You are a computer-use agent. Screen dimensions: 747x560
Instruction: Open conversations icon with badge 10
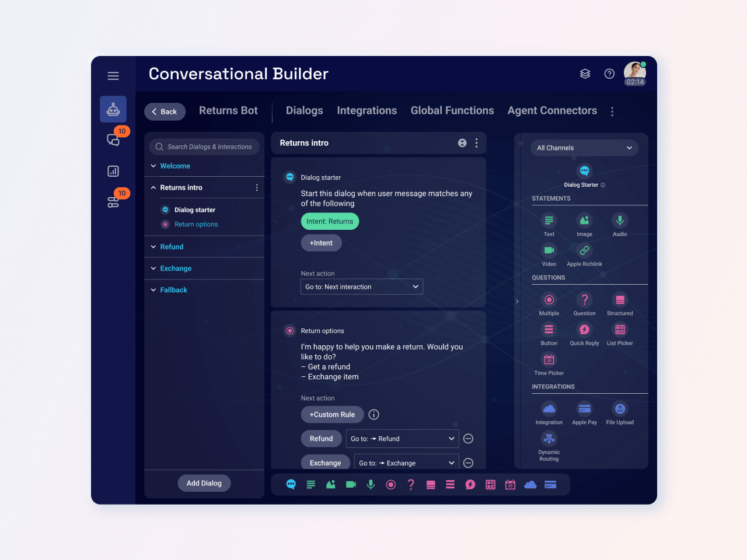click(x=113, y=139)
